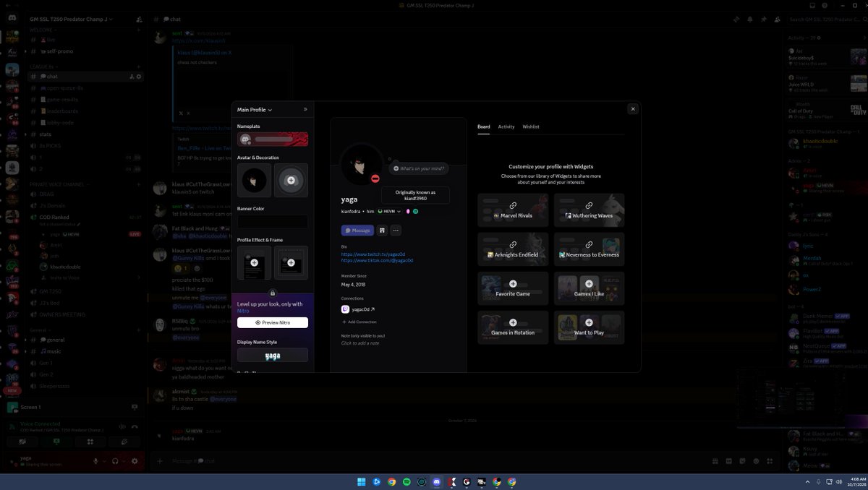Add a profile effect
This screenshot has height=490, width=868.
pos(255,262)
